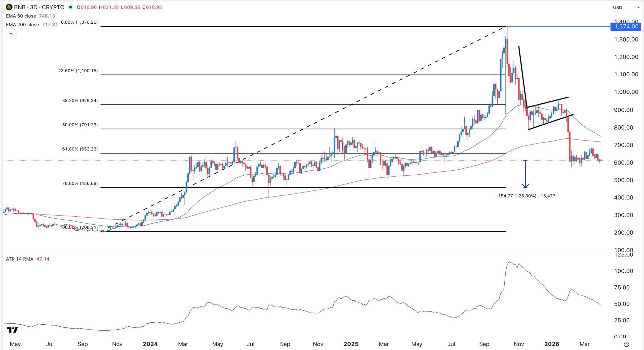Collapse the indicator legend with chevron
Image resolution: width=644 pixels, height=350 pixels.
(x=11, y=34)
